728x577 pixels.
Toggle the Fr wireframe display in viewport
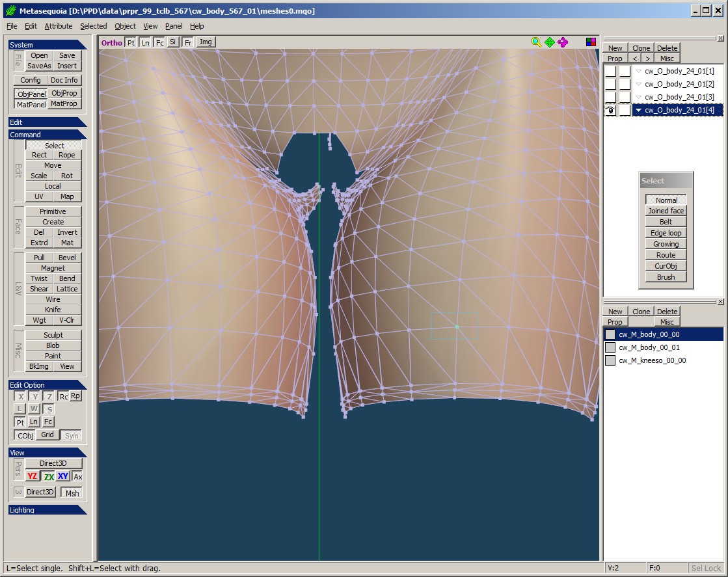(x=187, y=42)
